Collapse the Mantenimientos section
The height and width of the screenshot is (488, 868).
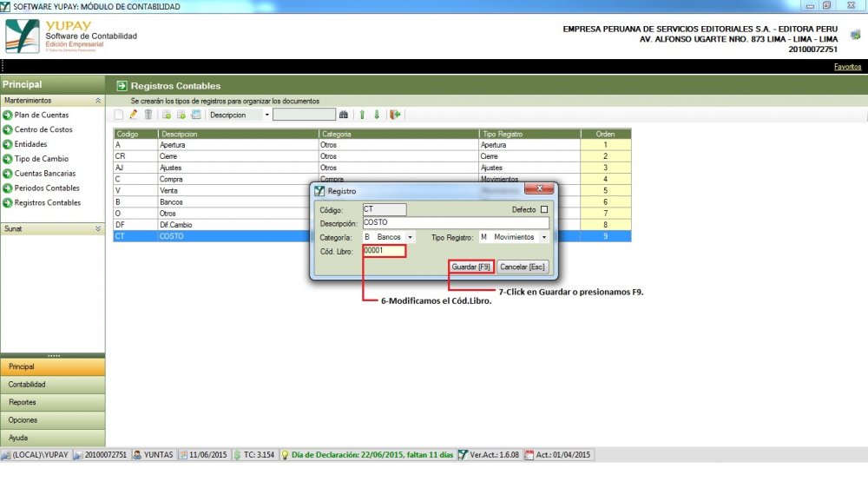98,101
